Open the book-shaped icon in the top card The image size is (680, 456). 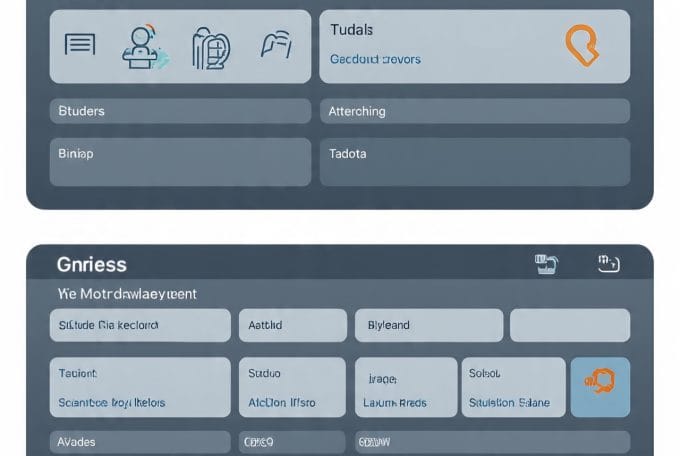(x=210, y=46)
